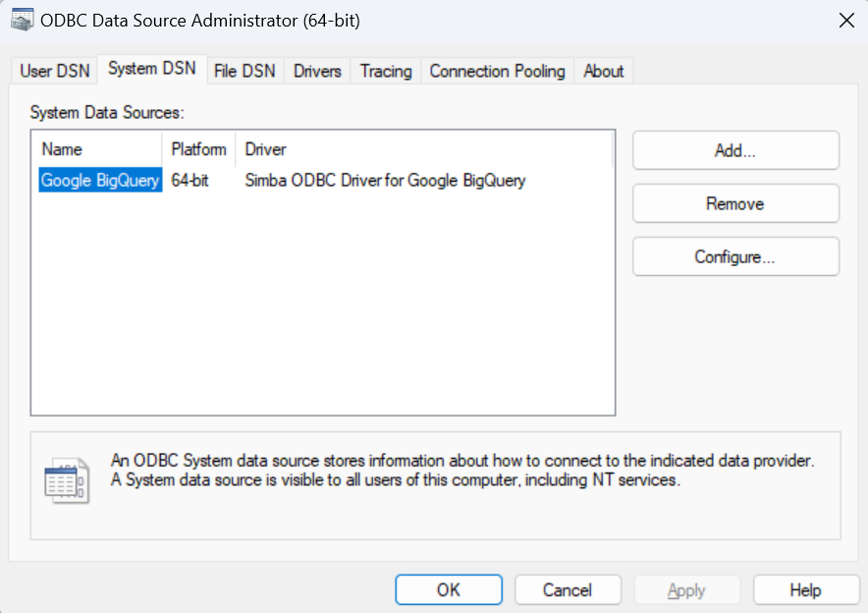Switch to Connection Pooling tab
Image resolution: width=868 pixels, height=613 pixels.
coord(497,71)
